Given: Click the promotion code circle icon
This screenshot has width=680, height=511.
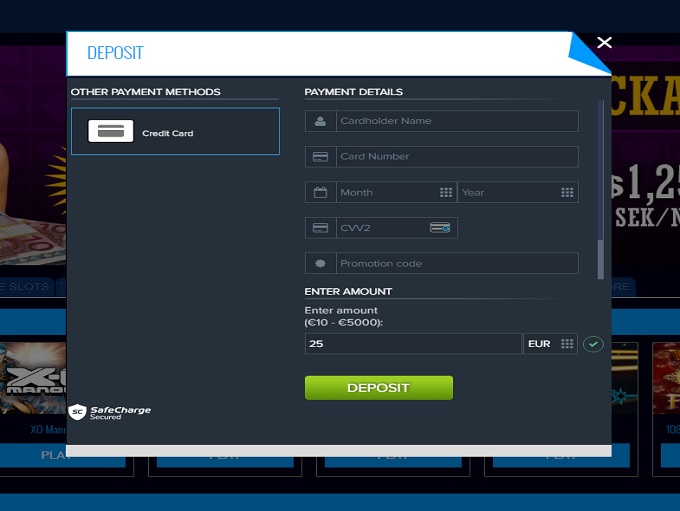Looking at the screenshot, I should pyautogui.click(x=320, y=264).
